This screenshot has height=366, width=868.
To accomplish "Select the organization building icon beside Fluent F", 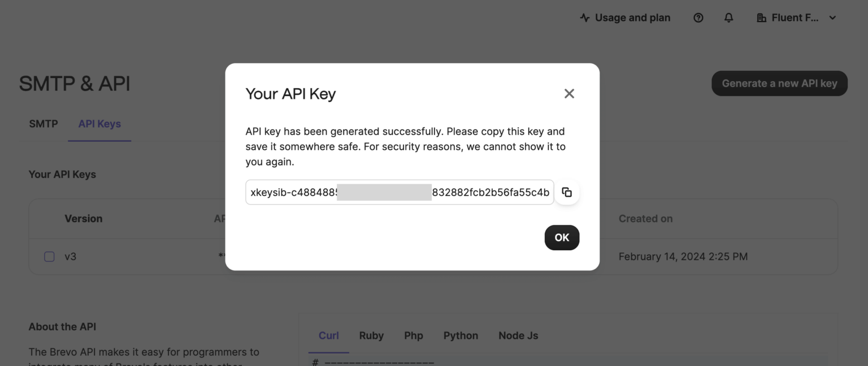I will (761, 18).
